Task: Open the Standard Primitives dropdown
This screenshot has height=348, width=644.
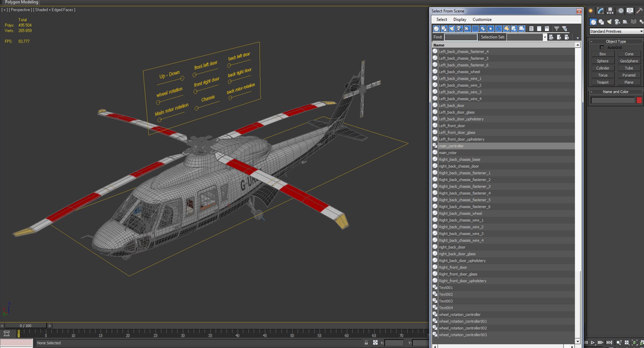Action: (x=616, y=31)
